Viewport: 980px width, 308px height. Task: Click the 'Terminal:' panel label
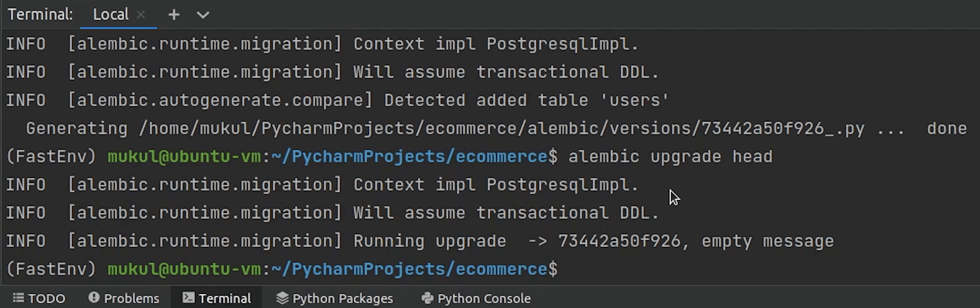pos(41,15)
